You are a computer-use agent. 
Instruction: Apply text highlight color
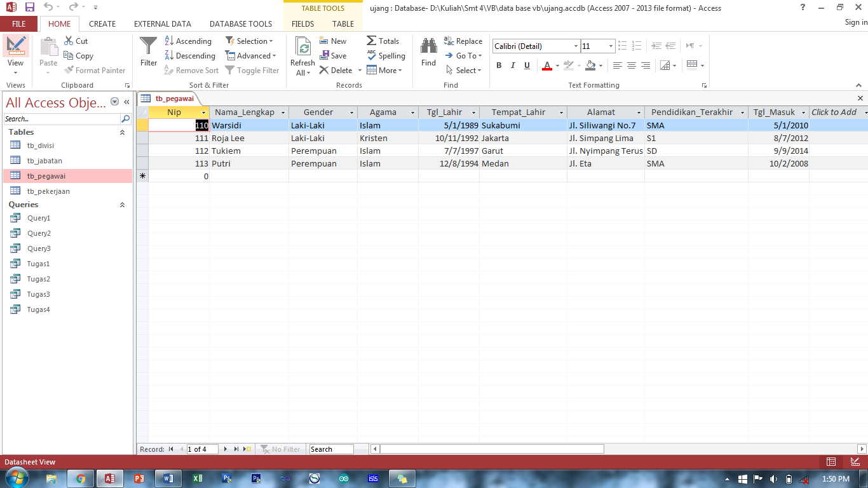(568, 65)
